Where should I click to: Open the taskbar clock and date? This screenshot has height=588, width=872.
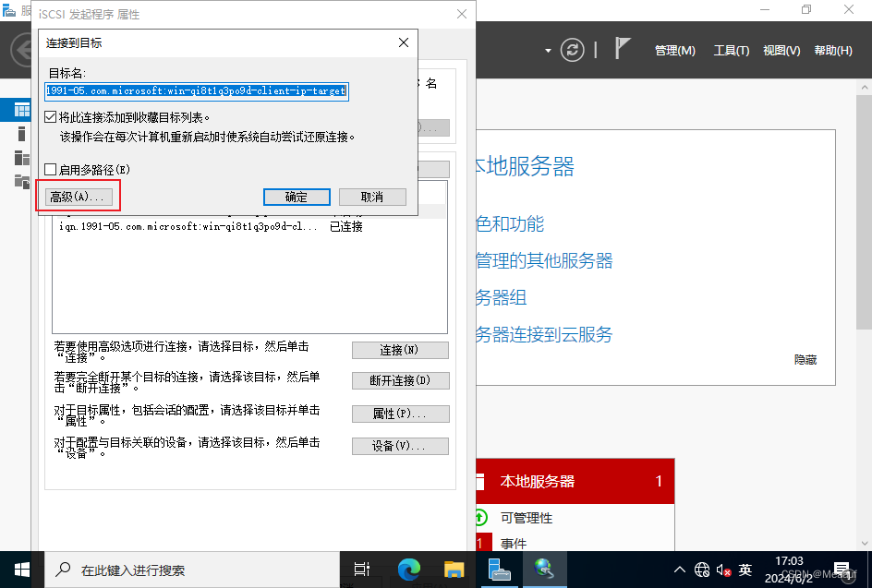point(789,570)
